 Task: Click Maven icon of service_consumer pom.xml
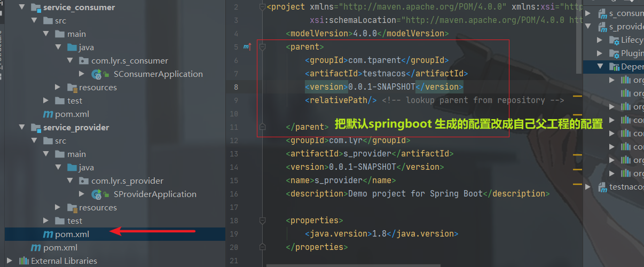click(48, 114)
